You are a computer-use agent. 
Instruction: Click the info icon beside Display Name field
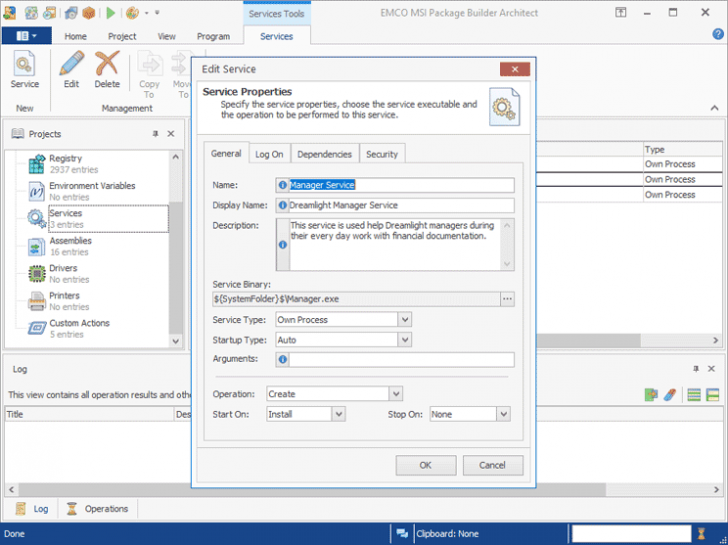(x=282, y=205)
